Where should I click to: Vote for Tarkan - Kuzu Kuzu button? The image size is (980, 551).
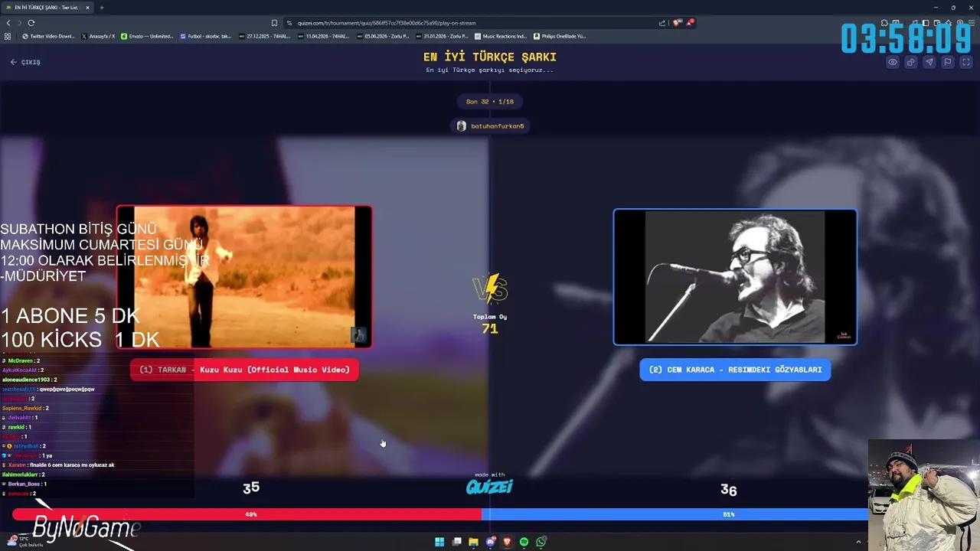(244, 370)
